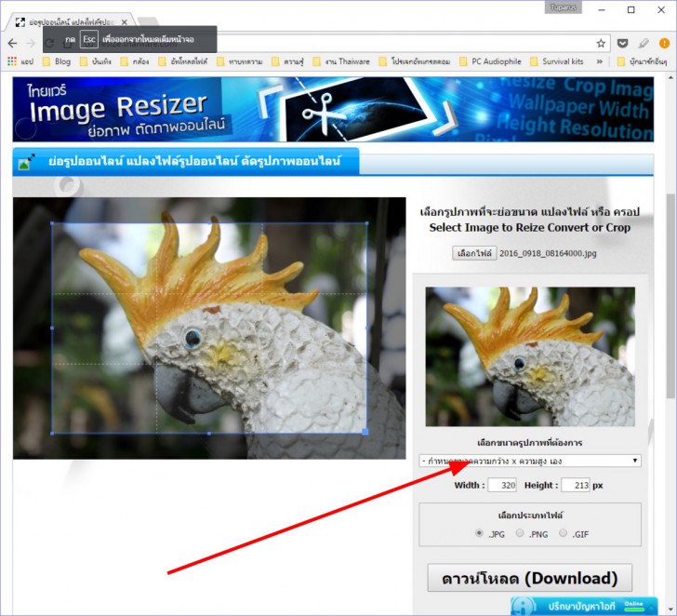Image resolution: width=677 pixels, height=616 pixels.
Task: Maximize the browser window
Action: pos(631,10)
